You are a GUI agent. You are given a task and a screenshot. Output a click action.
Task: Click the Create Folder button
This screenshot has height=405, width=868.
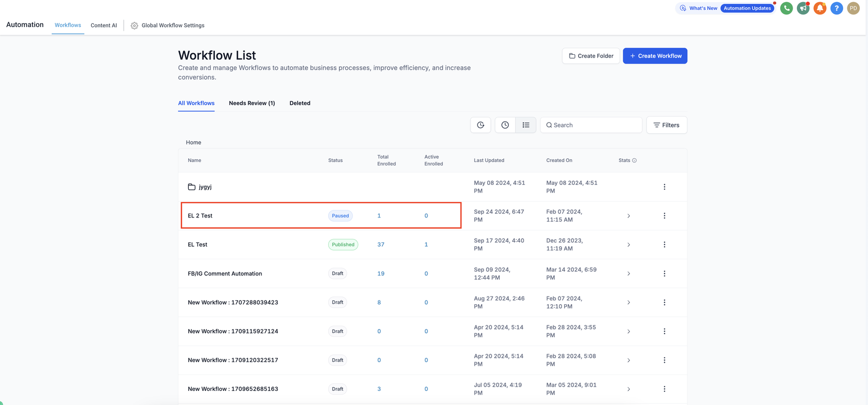coord(591,56)
